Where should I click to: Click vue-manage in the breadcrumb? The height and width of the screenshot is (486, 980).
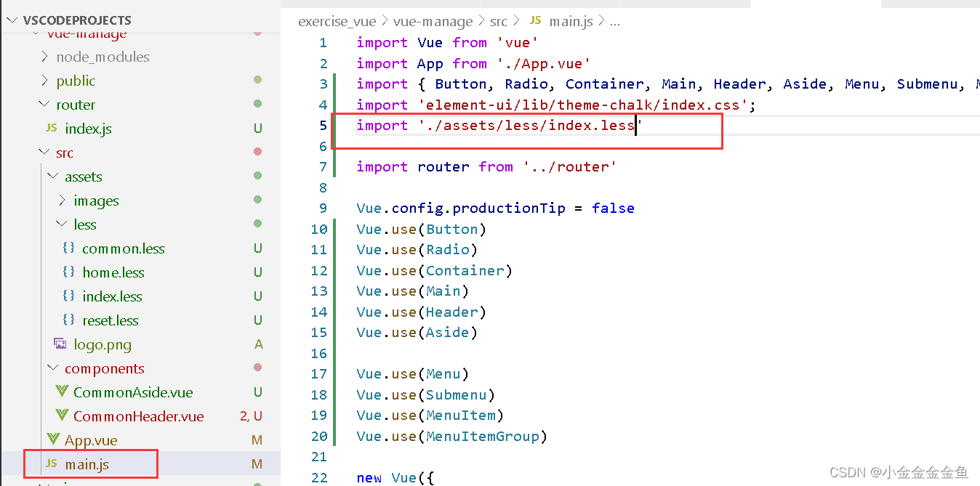click(433, 21)
